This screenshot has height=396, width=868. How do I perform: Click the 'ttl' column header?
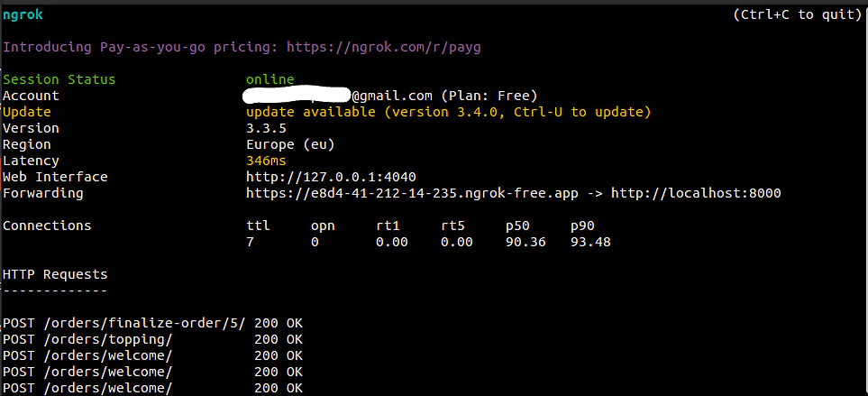pyautogui.click(x=258, y=226)
